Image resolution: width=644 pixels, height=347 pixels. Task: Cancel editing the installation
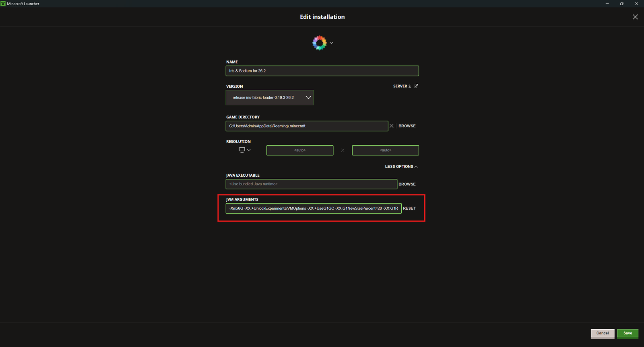(603, 333)
